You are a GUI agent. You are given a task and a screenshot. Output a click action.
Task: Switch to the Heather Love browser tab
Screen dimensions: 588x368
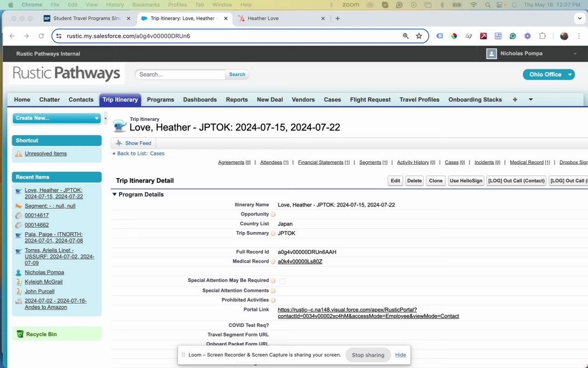(x=281, y=18)
